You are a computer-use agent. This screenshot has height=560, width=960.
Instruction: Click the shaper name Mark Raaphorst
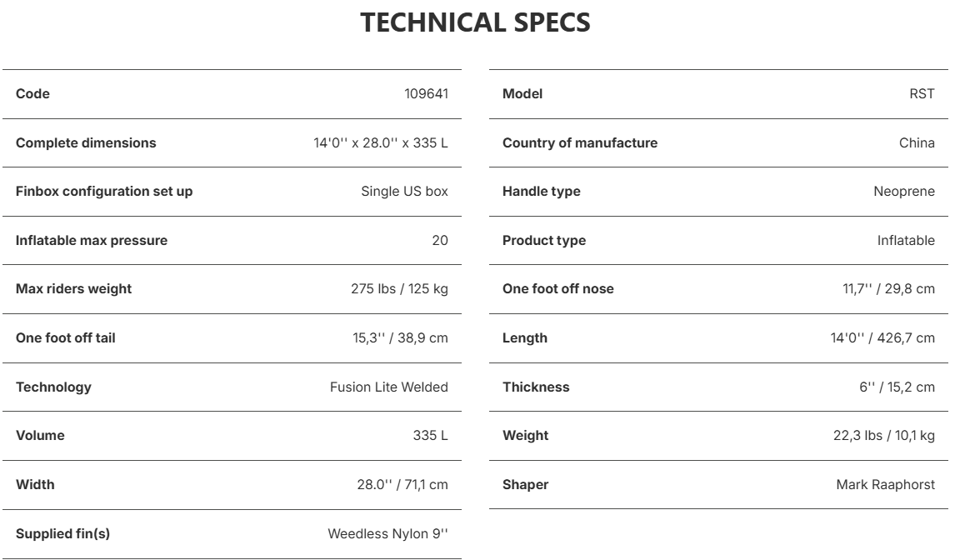pos(885,485)
